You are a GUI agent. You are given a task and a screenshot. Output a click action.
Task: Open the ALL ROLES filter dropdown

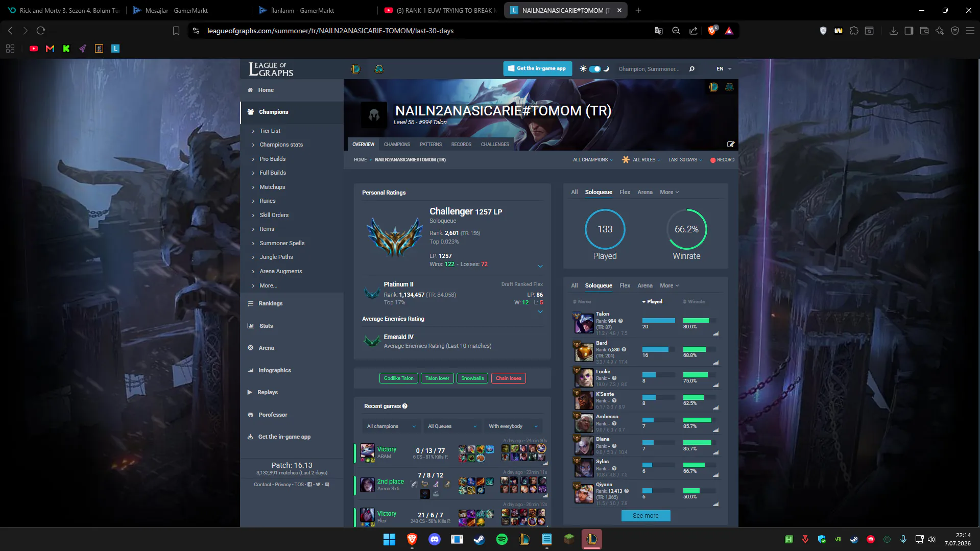point(641,160)
